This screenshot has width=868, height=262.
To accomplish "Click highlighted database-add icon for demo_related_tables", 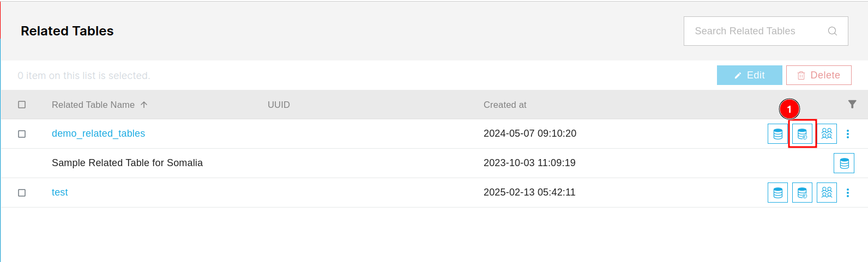I will point(802,133).
